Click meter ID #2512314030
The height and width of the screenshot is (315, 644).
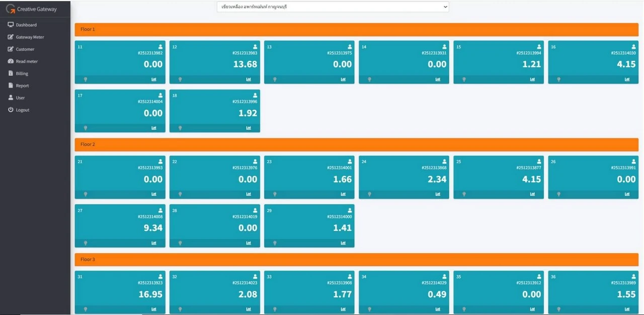pyautogui.click(x=623, y=53)
